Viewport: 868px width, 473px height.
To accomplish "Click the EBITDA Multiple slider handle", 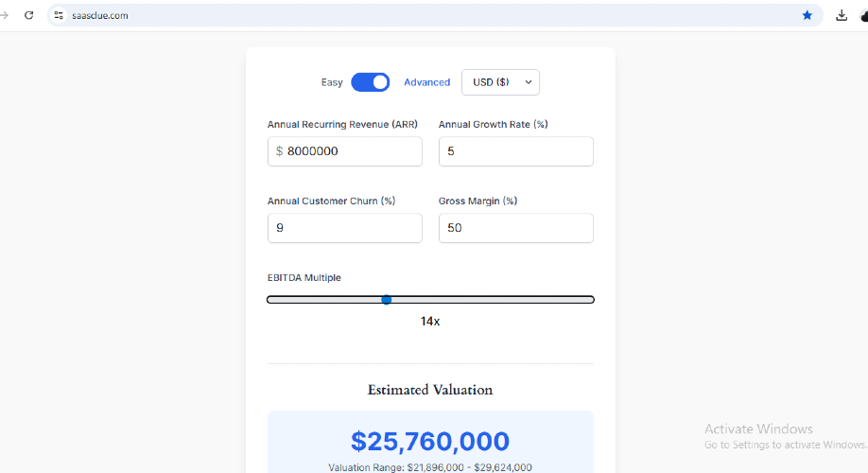I will [x=387, y=300].
